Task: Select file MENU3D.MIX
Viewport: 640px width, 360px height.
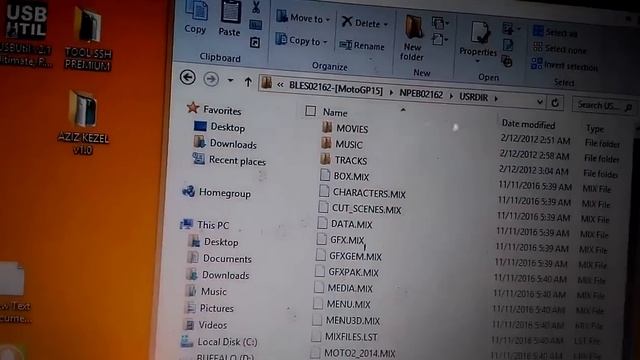Action: 353,320
